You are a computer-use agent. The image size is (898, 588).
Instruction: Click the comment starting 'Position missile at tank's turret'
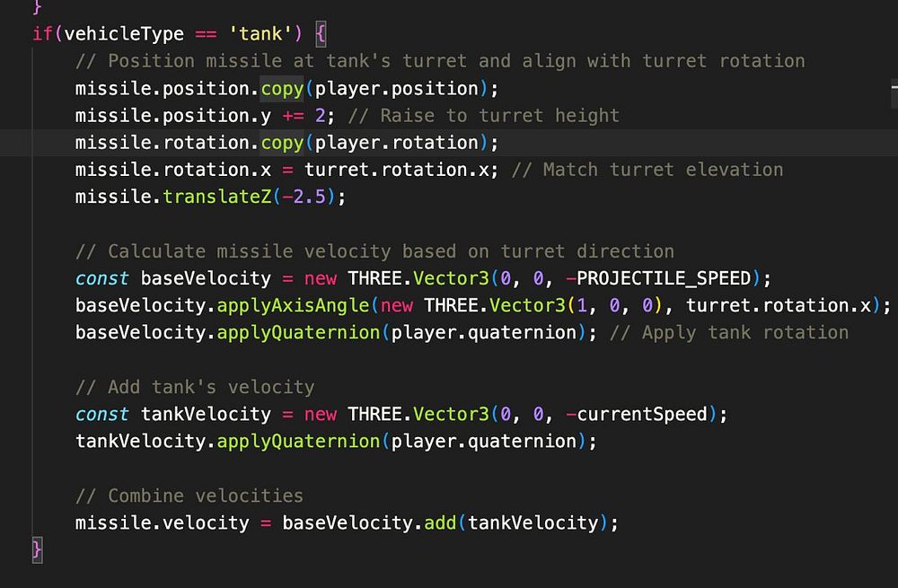440,61
